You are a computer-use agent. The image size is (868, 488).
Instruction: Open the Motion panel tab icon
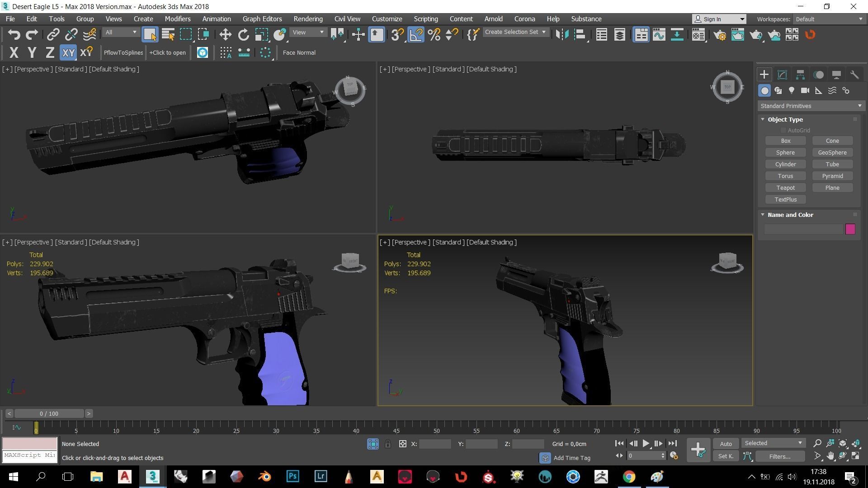819,75
